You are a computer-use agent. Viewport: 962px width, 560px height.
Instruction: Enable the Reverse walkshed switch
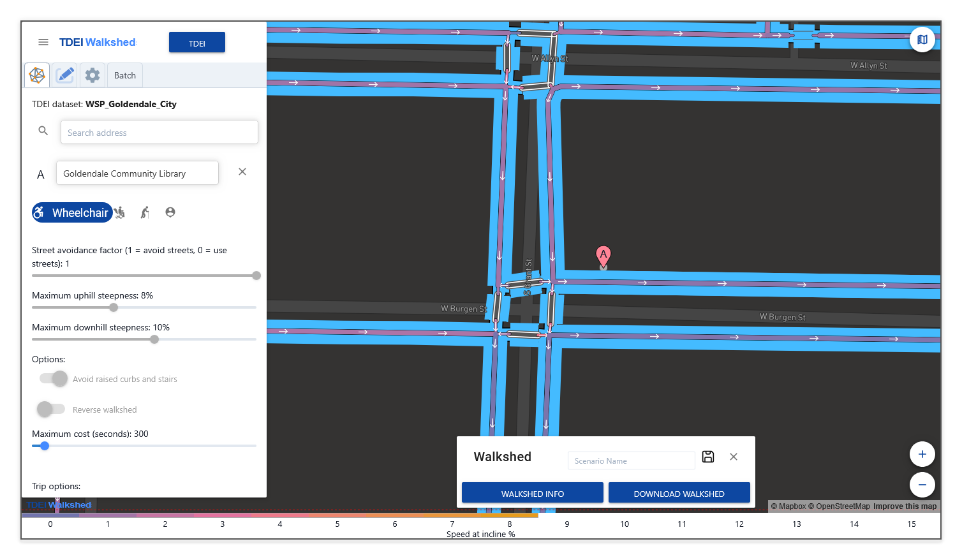click(x=51, y=409)
